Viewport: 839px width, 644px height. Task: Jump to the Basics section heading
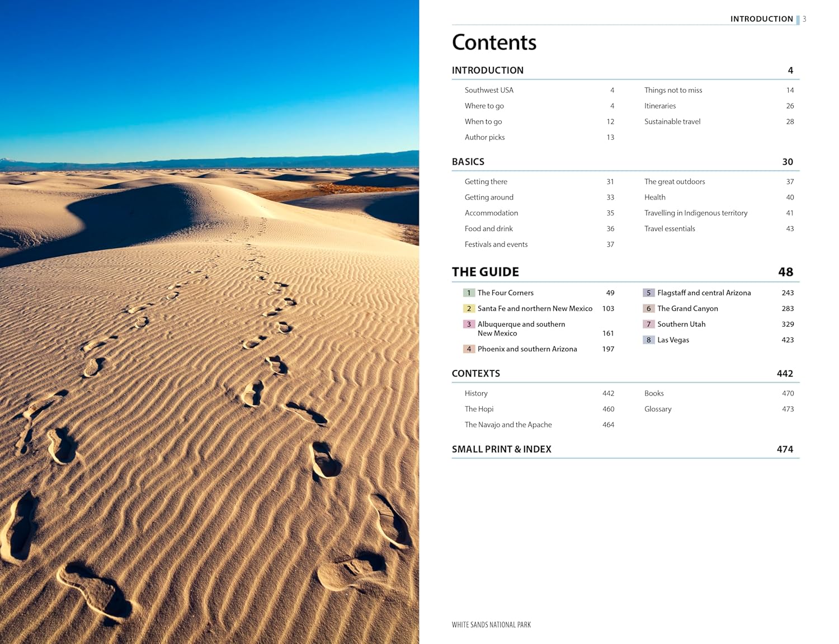tap(468, 162)
